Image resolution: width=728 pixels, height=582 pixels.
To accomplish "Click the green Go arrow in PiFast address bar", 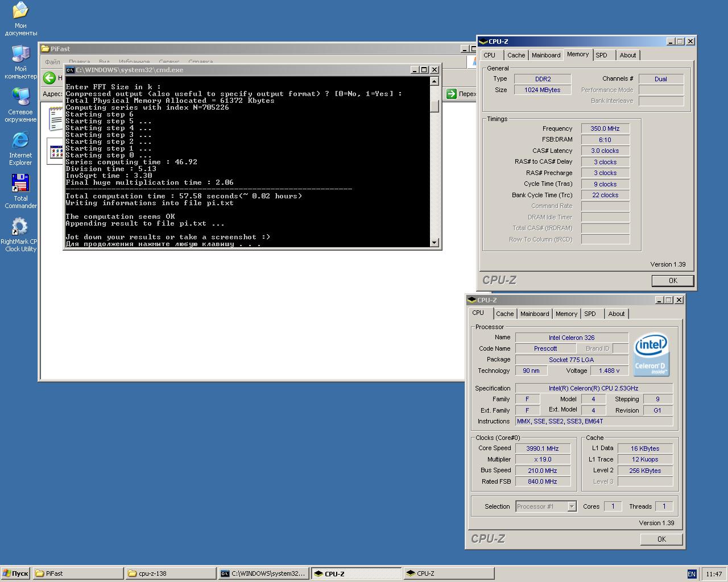I will coord(451,94).
